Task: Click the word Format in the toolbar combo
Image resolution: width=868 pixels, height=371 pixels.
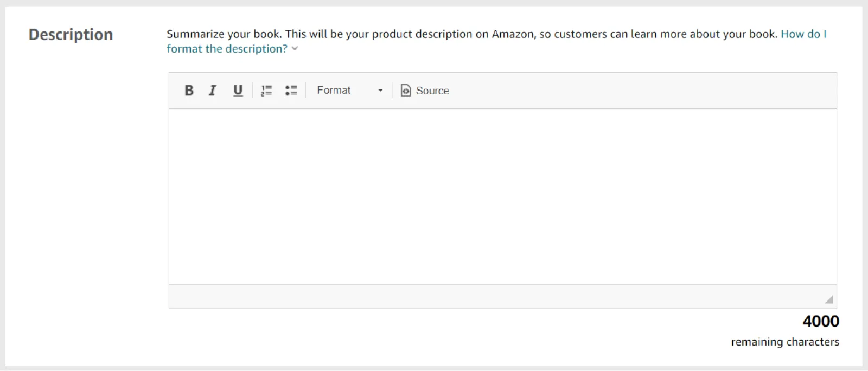Action: tap(334, 91)
